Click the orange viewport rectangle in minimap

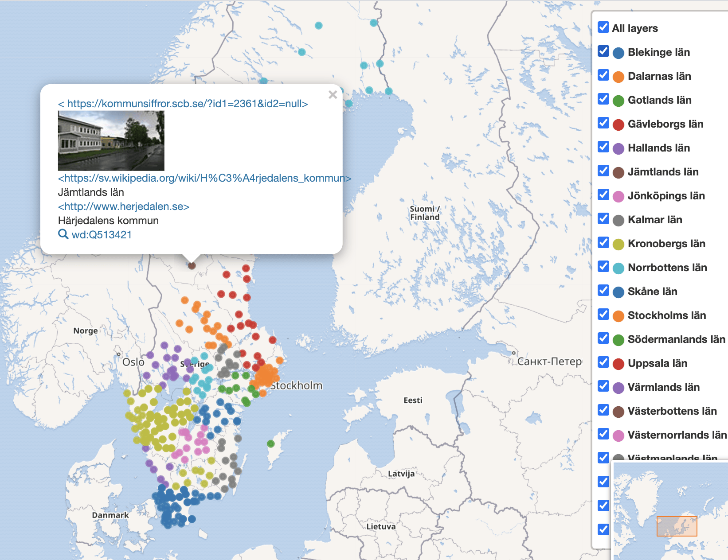pos(677,526)
